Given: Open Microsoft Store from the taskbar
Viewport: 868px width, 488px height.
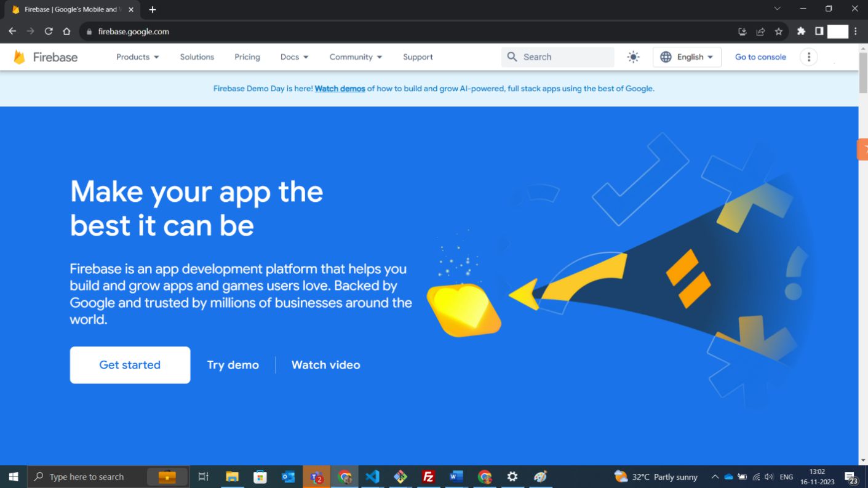Looking at the screenshot, I should (260, 477).
